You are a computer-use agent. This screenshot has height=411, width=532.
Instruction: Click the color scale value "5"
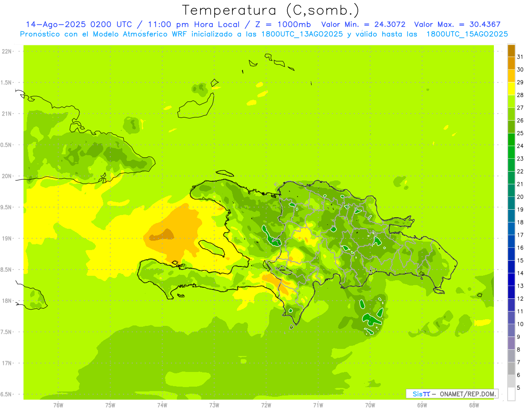click(x=519, y=388)
